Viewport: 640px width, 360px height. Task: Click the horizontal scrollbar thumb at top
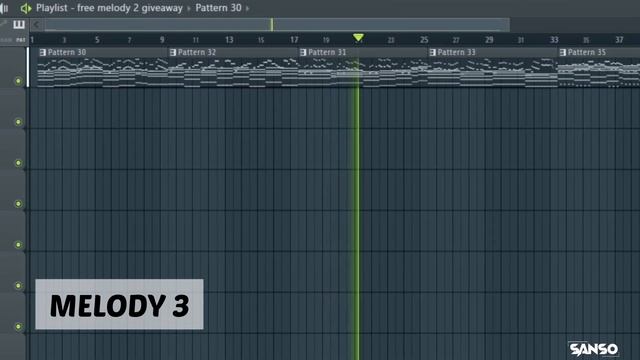tap(277, 24)
